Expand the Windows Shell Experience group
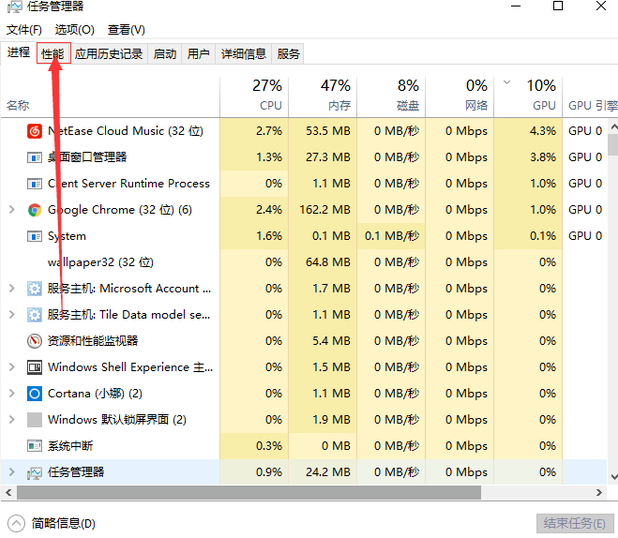This screenshot has height=538, width=618. 12,367
